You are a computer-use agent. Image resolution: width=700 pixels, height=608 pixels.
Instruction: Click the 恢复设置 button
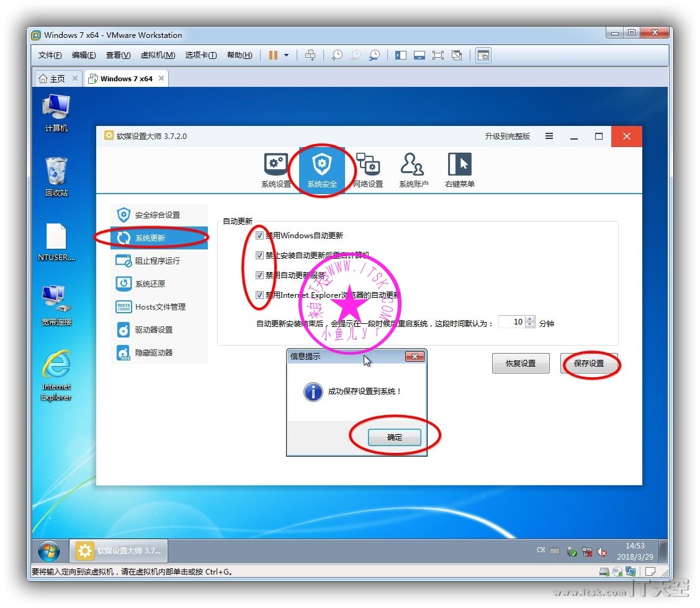[520, 364]
